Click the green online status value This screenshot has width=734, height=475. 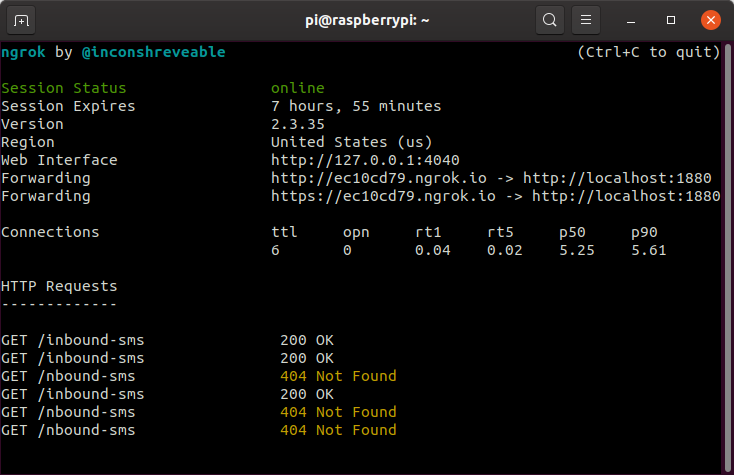[x=298, y=88]
